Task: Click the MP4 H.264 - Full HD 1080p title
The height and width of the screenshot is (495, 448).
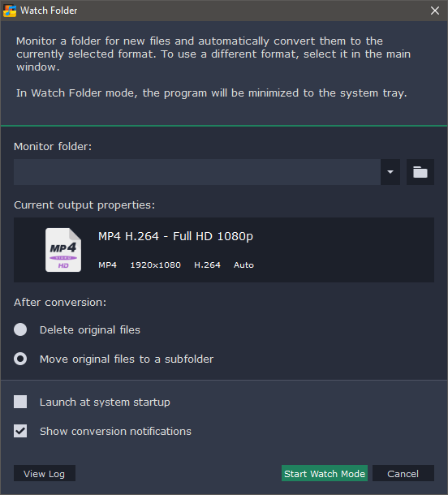Action: [175, 236]
